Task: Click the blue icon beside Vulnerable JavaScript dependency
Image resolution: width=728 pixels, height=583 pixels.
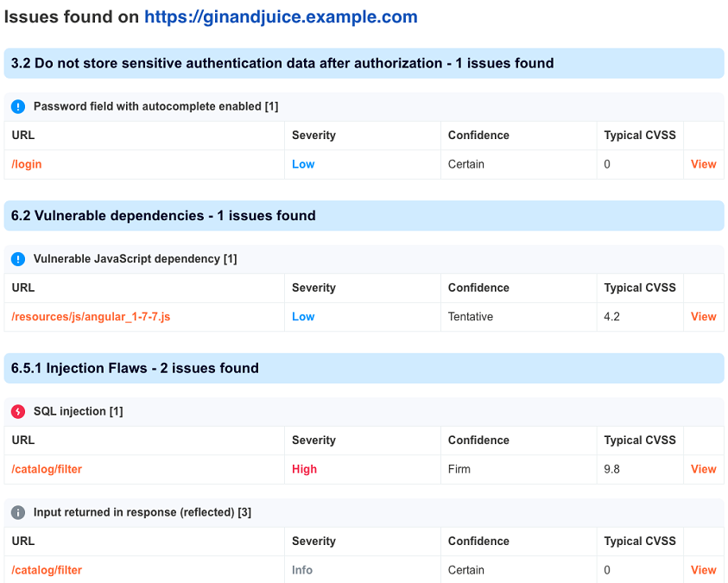Action: point(18,259)
